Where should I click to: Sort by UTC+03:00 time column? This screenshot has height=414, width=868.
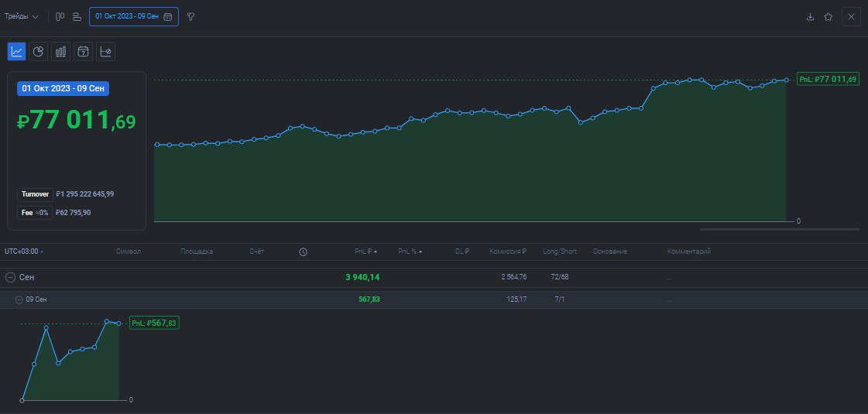24,251
